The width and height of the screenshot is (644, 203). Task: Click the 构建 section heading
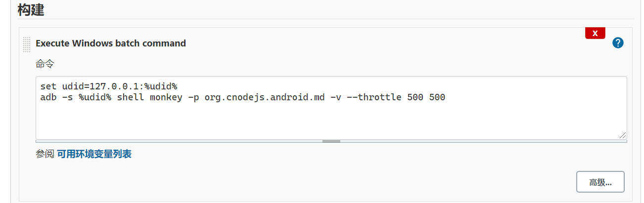[31, 9]
